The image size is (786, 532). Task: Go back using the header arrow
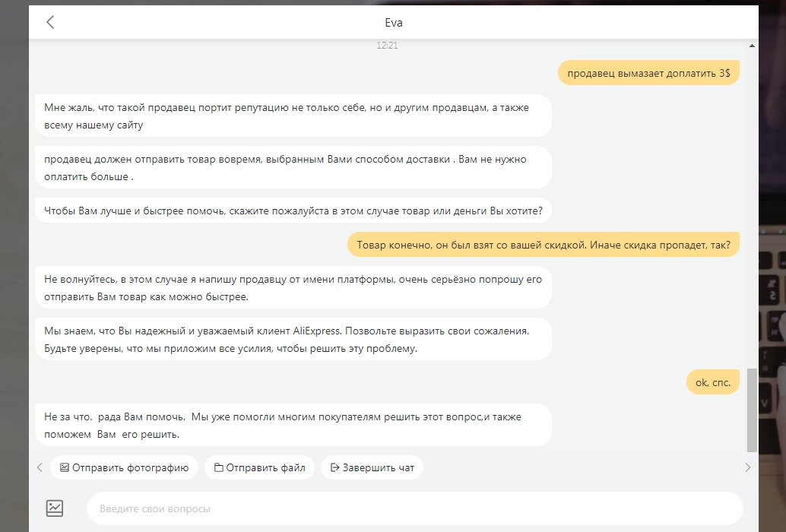(50, 22)
